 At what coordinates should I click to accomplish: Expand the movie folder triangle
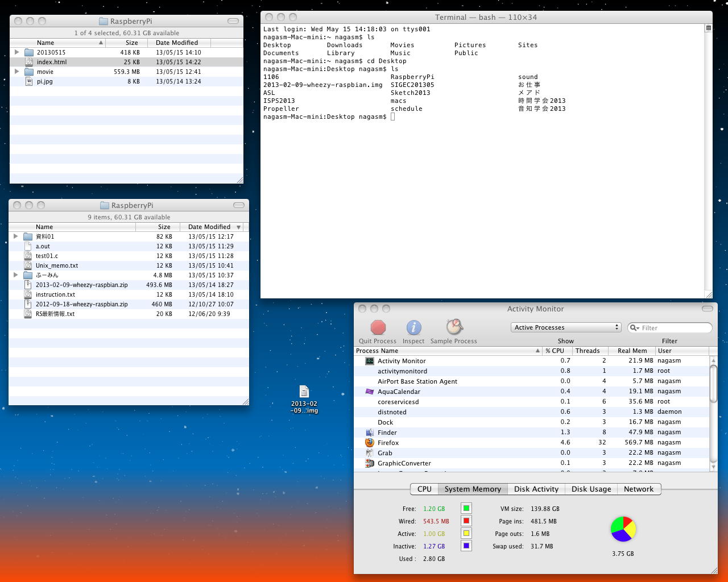(16, 72)
